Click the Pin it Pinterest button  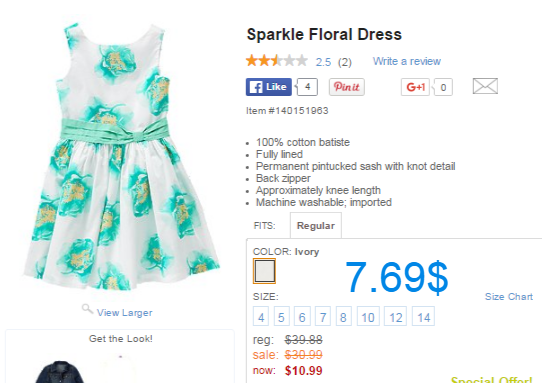[x=347, y=87]
